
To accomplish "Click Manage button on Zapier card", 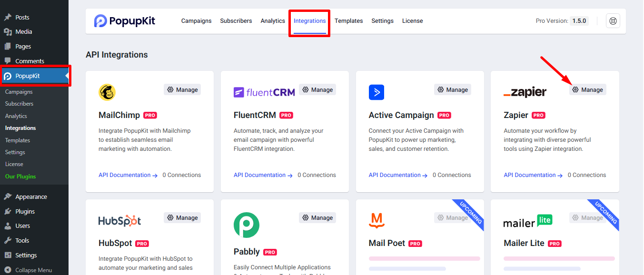I will coord(587,89).
